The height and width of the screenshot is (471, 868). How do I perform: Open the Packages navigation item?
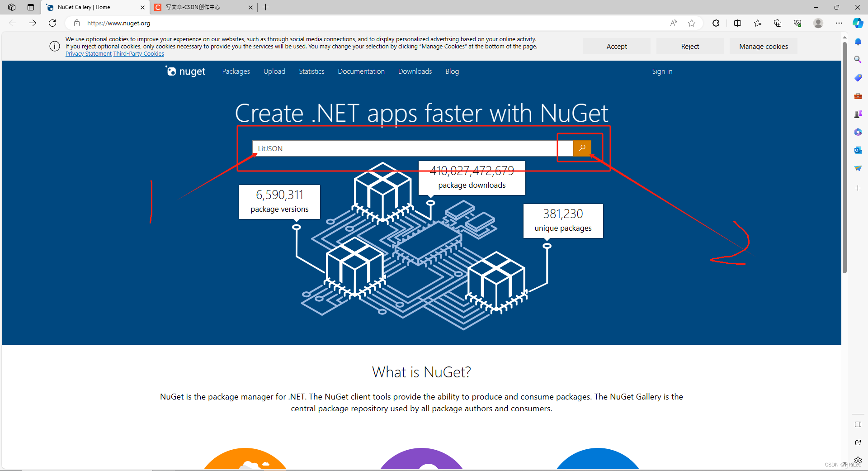point(236,71)
